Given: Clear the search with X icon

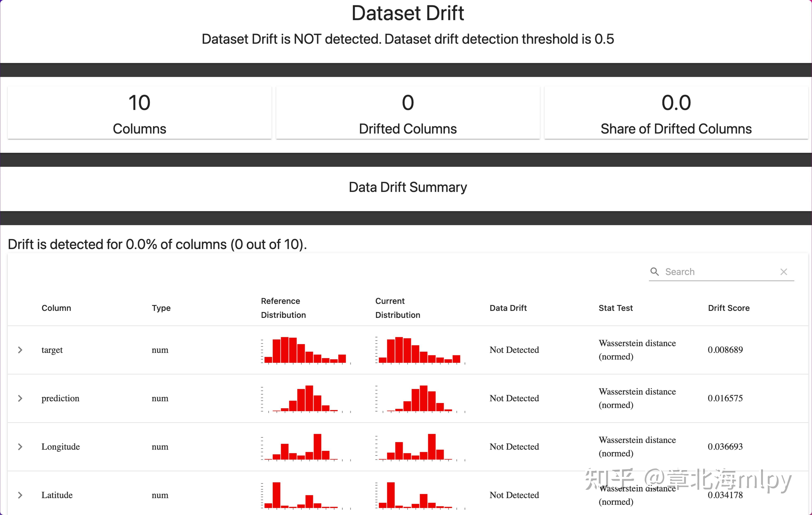Looking at the screenshot, I should pyautogui.click(x=784, y=272).
